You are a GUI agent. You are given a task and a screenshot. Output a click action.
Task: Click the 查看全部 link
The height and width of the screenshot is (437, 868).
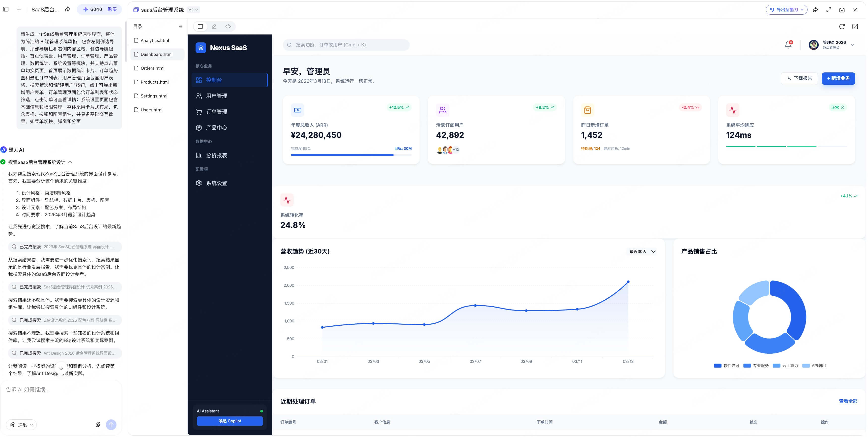tap(848, 401)
